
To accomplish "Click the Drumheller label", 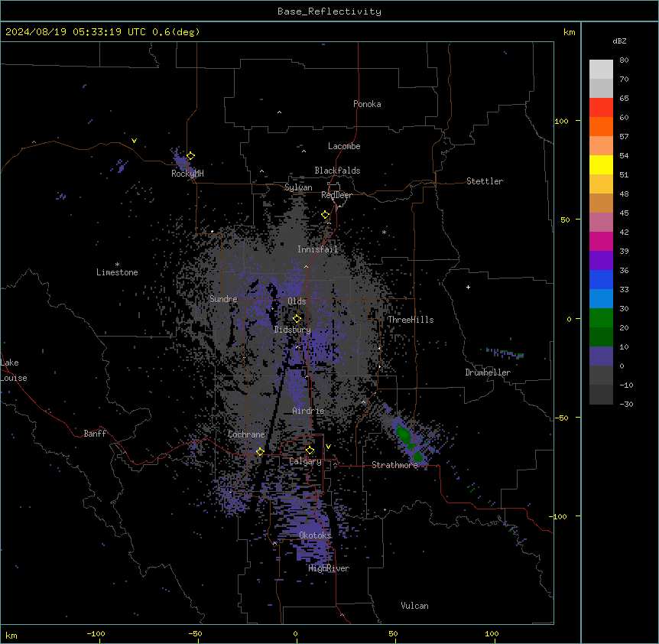I will (488, 372).
